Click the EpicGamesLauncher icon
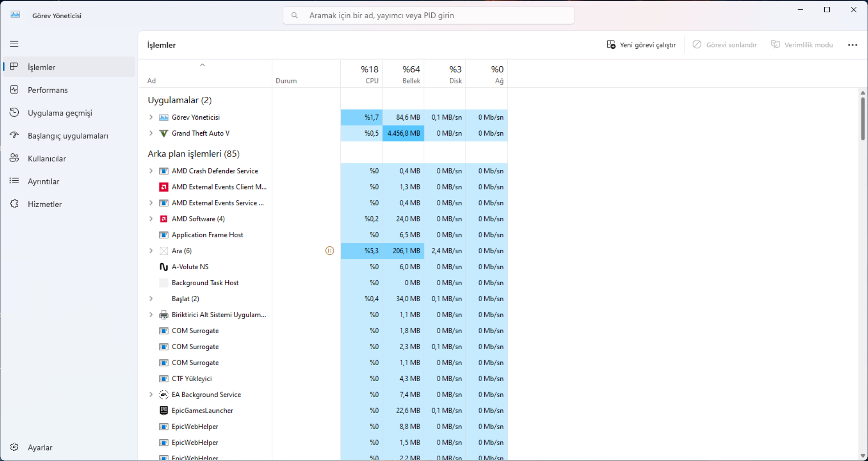 coord(164,410)
